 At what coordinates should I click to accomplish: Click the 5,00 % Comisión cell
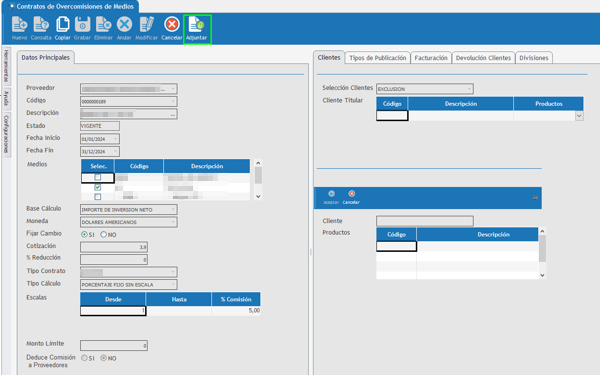[236, 310]
